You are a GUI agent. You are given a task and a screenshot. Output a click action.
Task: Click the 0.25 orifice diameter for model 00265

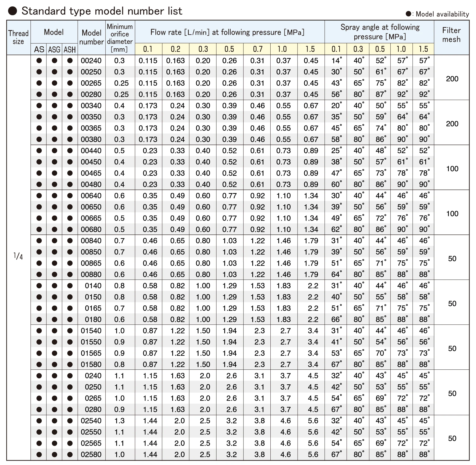[121, 83]
